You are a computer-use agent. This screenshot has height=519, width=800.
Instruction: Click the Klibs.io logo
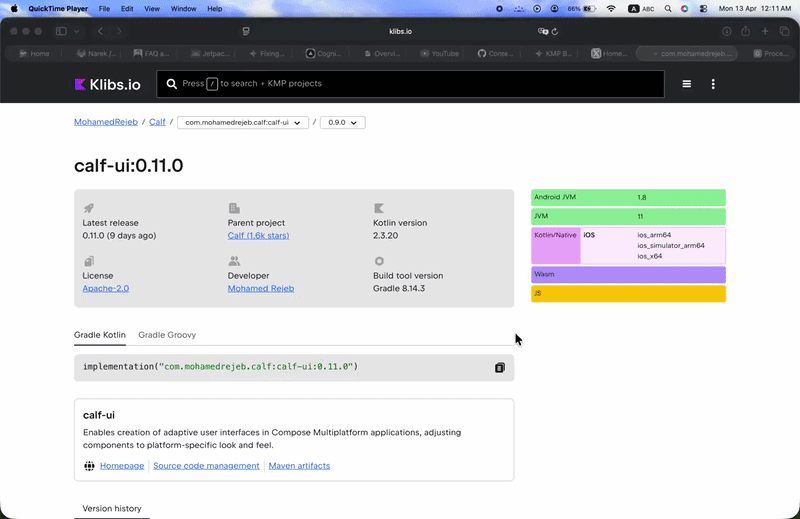108,84
